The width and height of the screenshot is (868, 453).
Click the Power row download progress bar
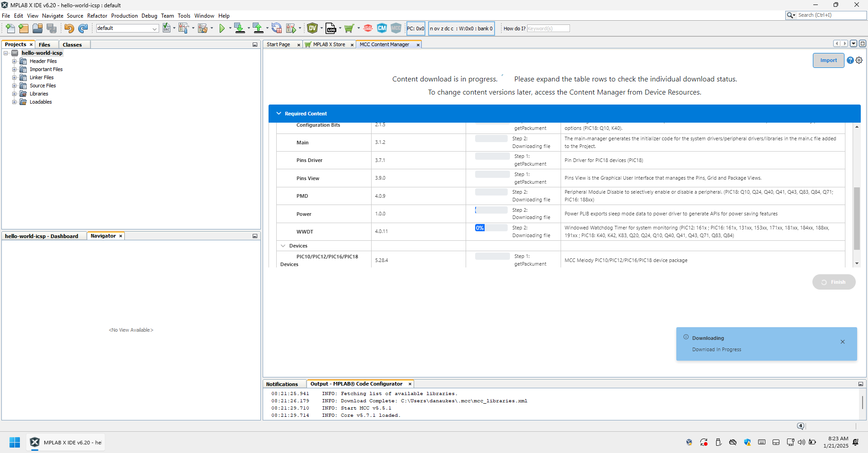pyautogui.click(x=491, y=210)
